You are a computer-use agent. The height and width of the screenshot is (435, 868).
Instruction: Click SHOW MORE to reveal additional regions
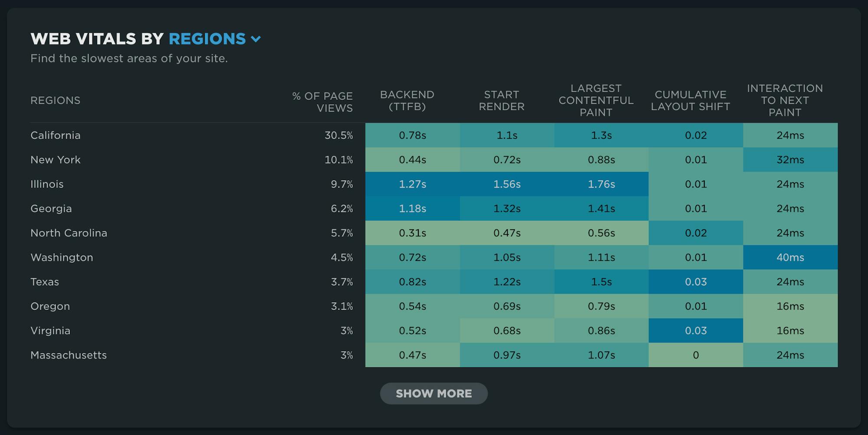point(434,393)
